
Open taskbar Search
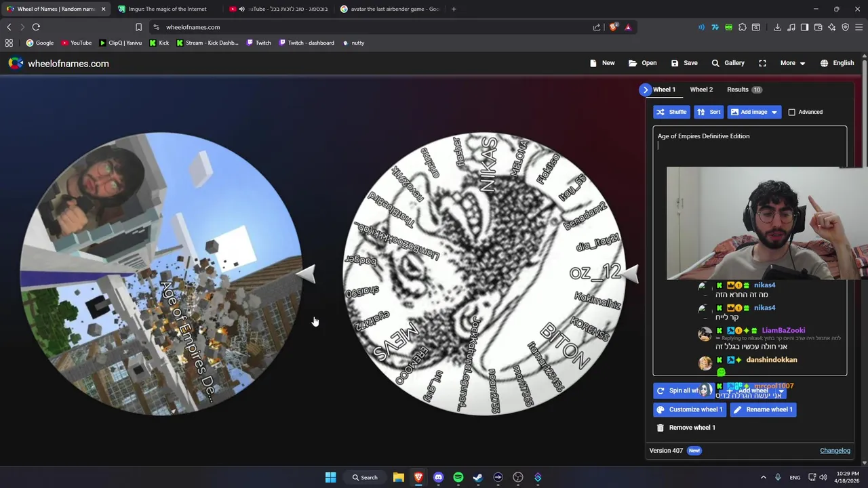coord(365,477)
